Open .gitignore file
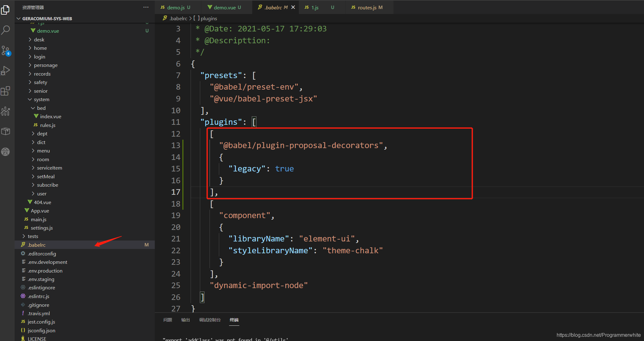This screenshot has width=644, height=341. [85, 305]
